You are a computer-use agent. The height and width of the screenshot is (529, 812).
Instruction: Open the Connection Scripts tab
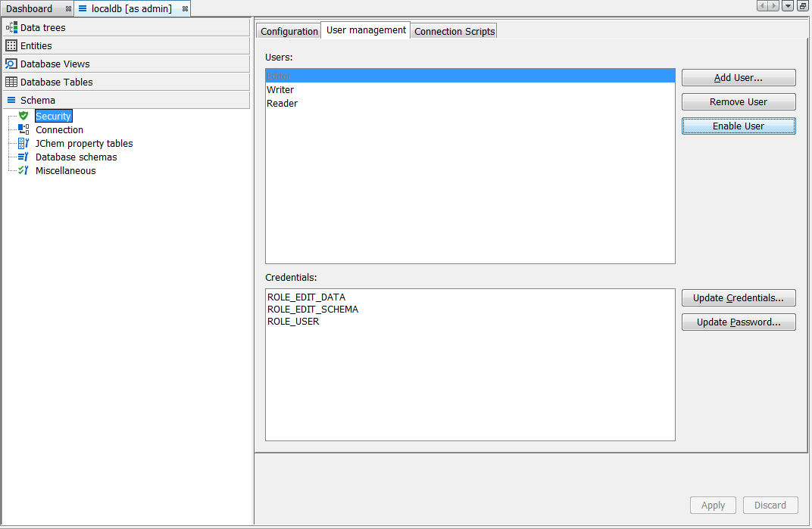click(x=454, y=31)
